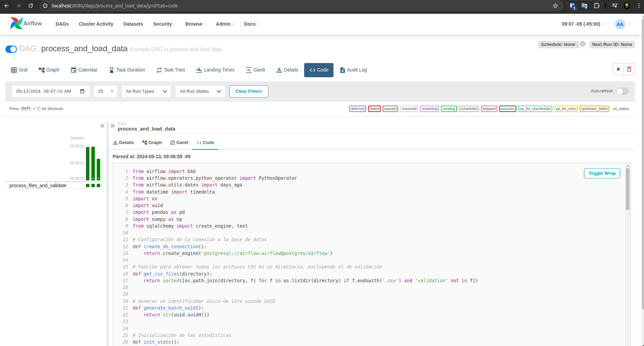Open Task Duration tab
The width and height of the screenshot is (644, 346).
tap(127, 70)
